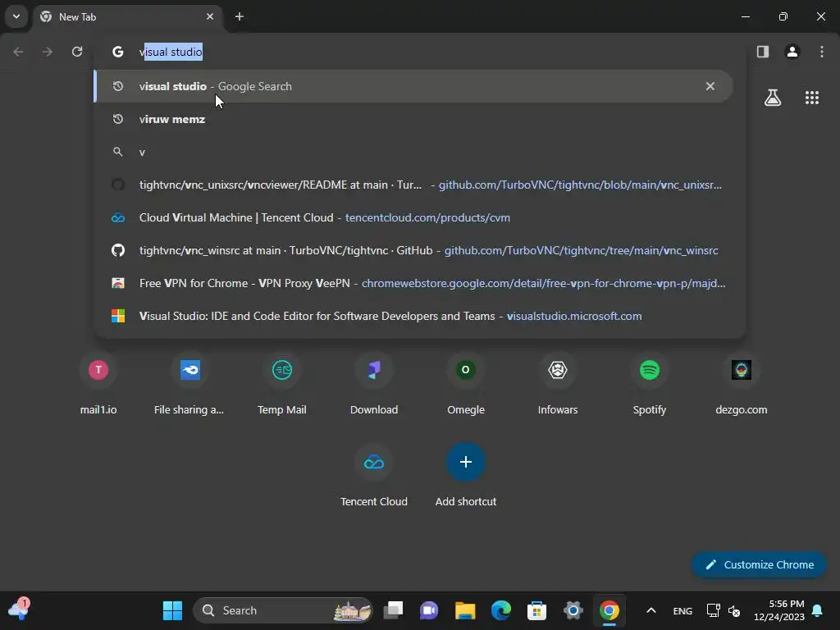Open Task View in the taskbar

click(x=393, y=610)
